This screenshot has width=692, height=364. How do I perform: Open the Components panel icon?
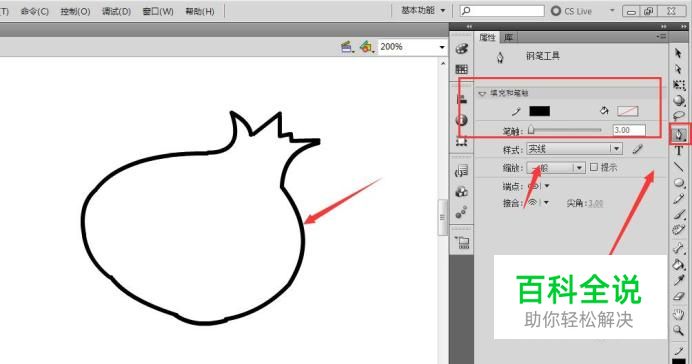(462, 192)
